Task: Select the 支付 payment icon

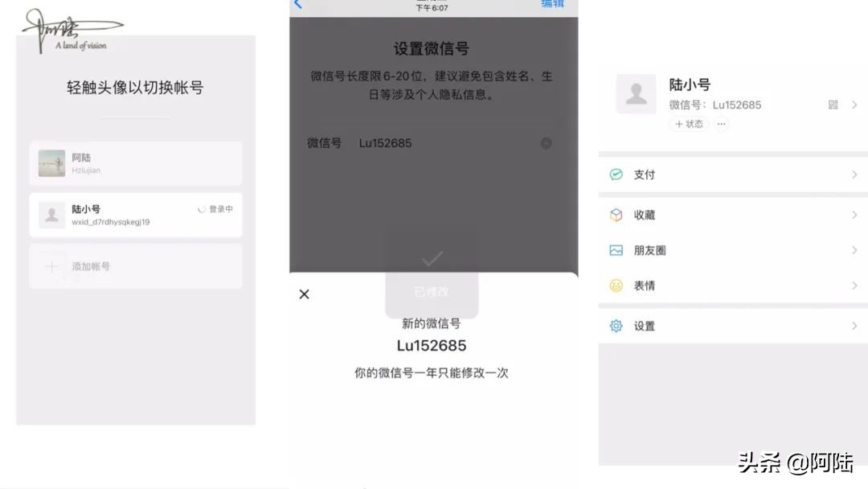Action: [616, 174]
